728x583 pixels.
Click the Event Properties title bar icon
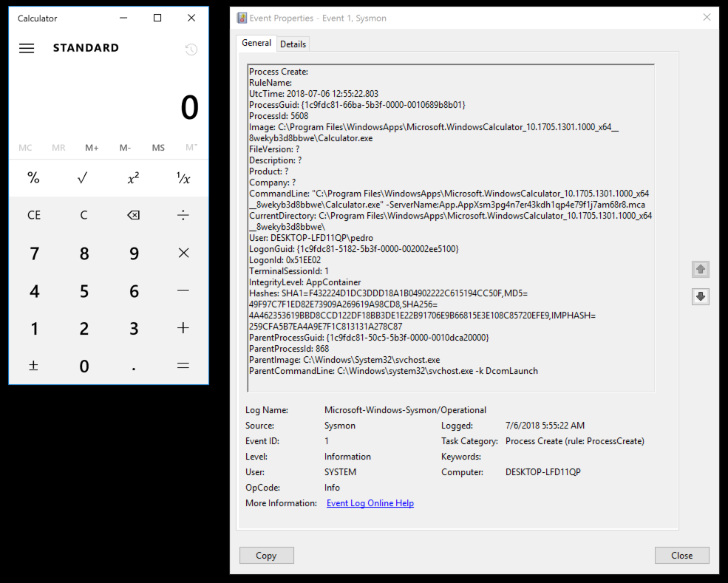tap(242, 18)
